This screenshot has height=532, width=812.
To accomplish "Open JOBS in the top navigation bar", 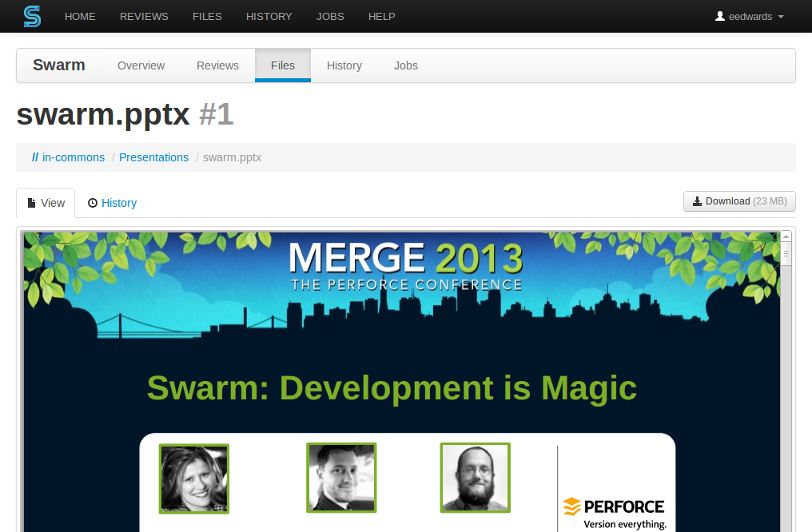I will [330, 17].
